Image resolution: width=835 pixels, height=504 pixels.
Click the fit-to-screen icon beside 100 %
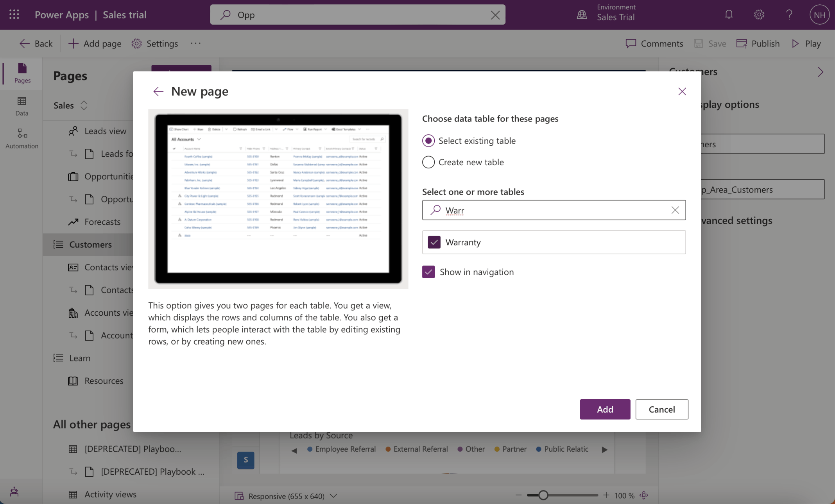click(x=644, y=495)
